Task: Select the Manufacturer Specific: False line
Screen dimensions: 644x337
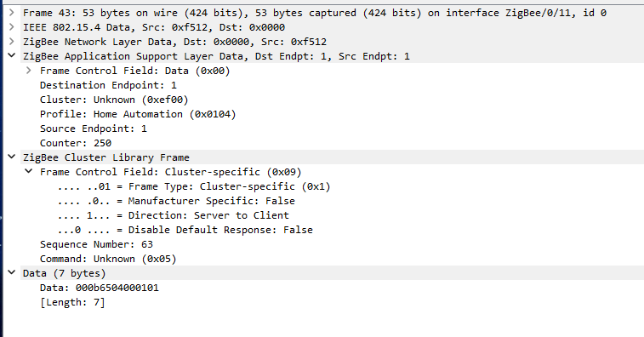Action: (x=176, y=201)
